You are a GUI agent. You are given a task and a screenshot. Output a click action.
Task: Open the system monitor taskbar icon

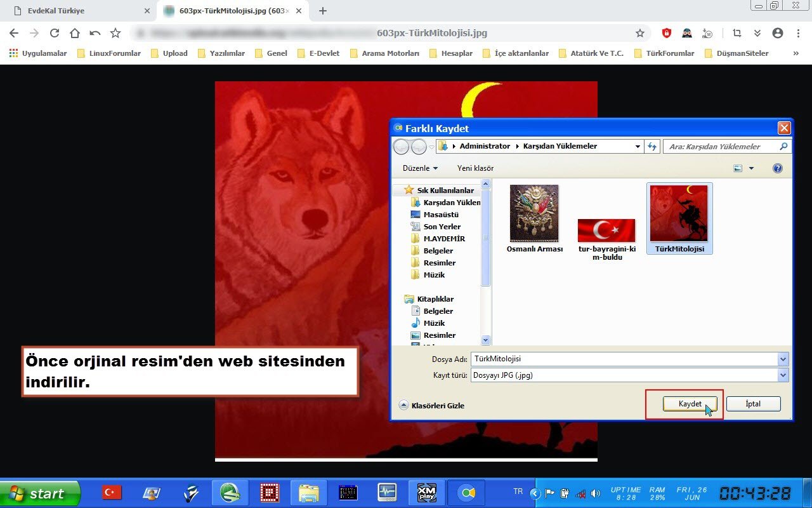[387, 493]
